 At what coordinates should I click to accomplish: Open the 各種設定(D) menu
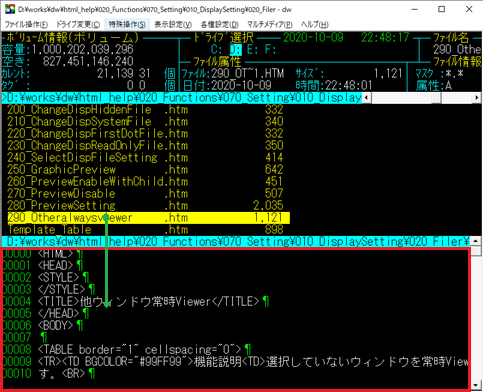(219, 24)
